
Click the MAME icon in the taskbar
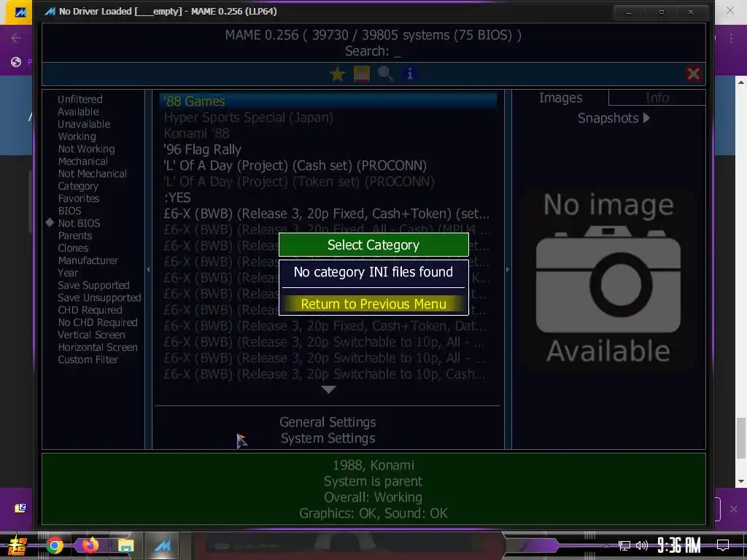click(162, 545)
